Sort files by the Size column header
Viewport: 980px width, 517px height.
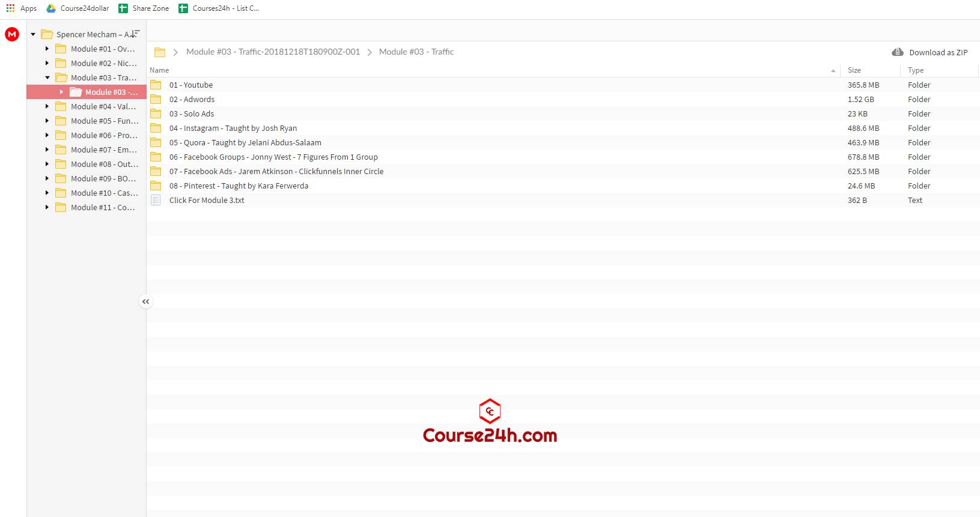tap(854, 70)
